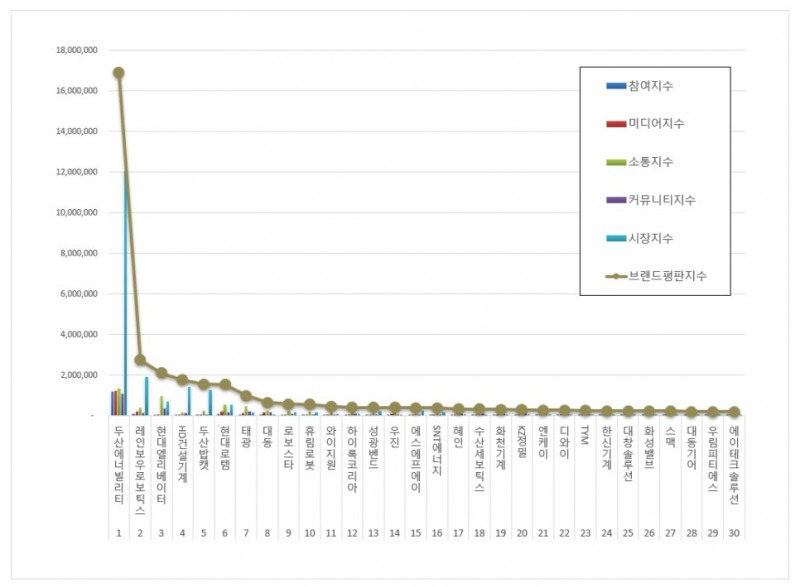Select the 레인보우로보틱스 category label

pyautogui.click(x=140, y=470)
